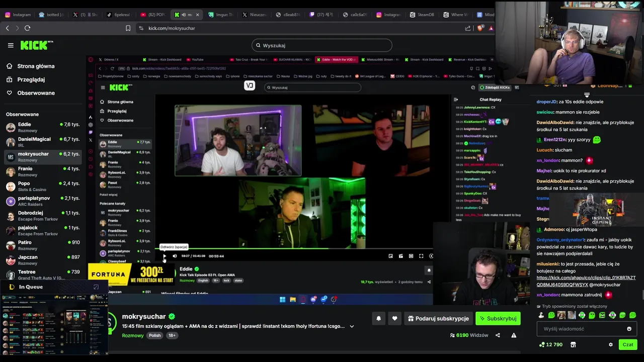Reload the page with refresh icon

(28, 28)
